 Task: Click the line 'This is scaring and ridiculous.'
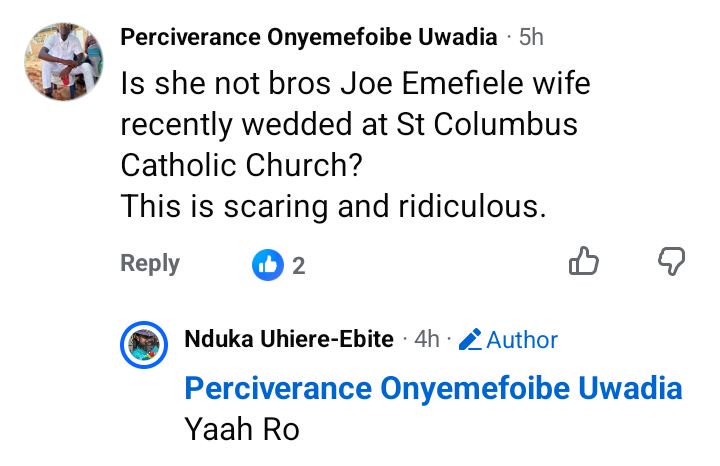click(x=333, y=206)
